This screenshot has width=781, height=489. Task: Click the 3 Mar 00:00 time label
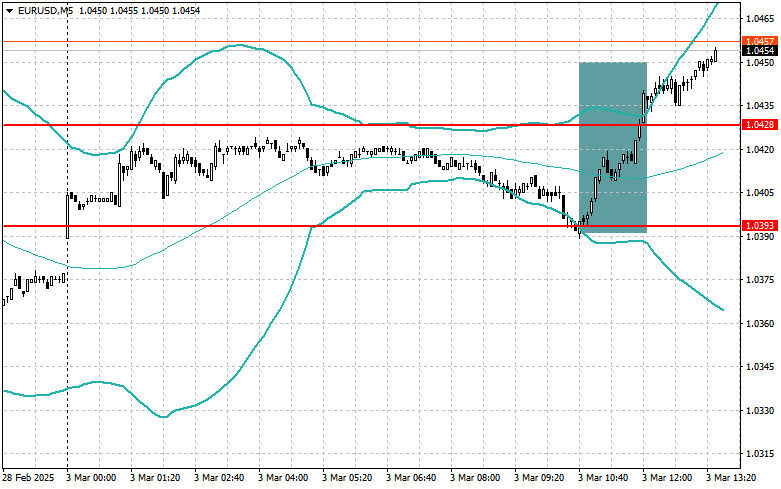point(94,479)
